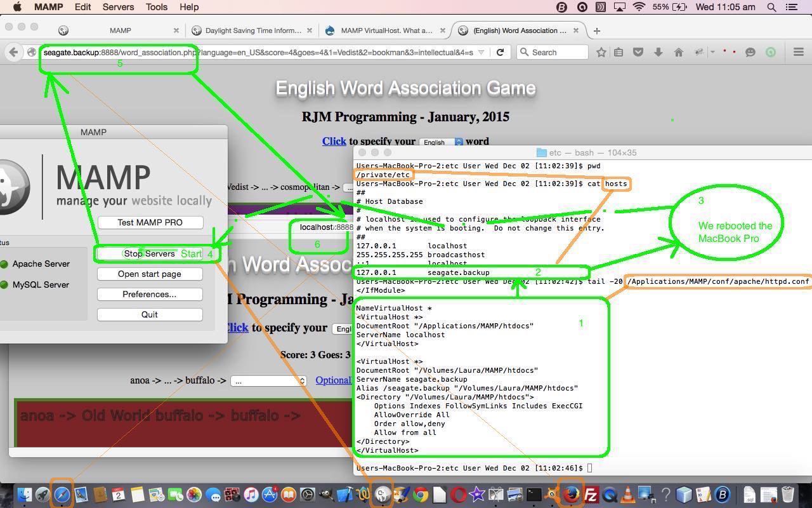Go to Firefox home page icon

tap(679, 52)
